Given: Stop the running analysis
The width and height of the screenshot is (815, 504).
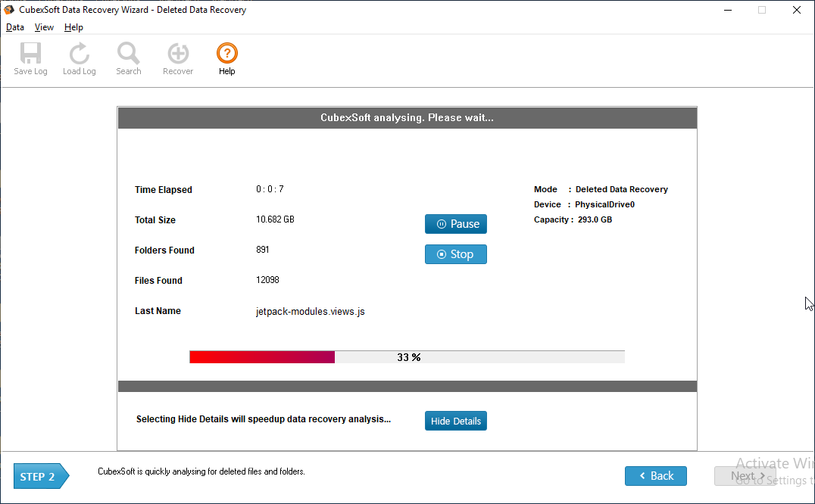Looking at the screenshot, I should (x=456, y=254).
